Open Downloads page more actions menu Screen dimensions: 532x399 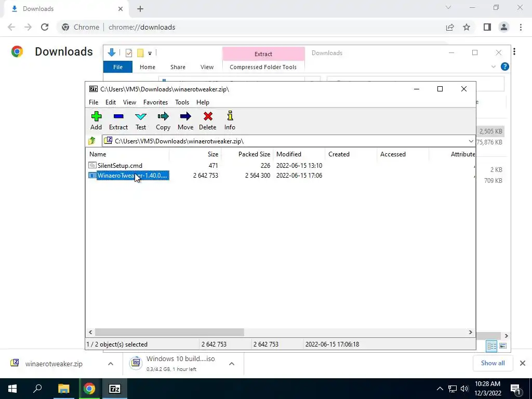tap(514, 51)
